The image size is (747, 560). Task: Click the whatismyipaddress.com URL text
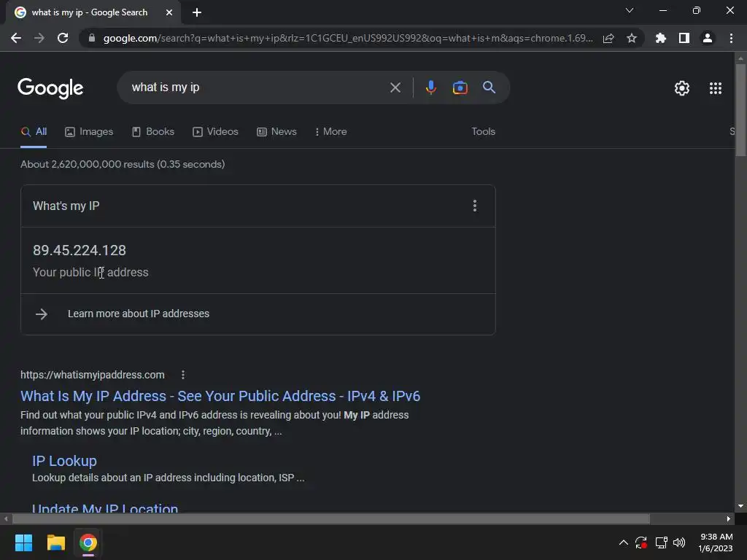(93, 375)
